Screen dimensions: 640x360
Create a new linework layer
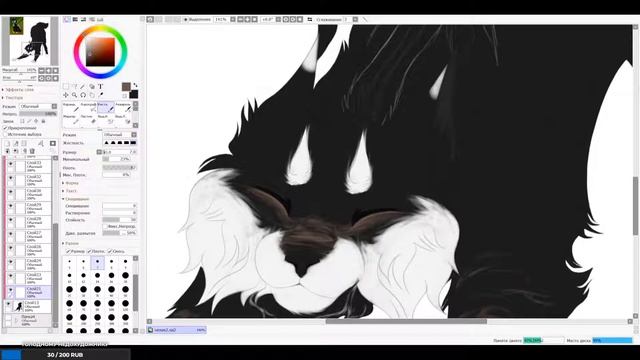(x=16, y=143)
